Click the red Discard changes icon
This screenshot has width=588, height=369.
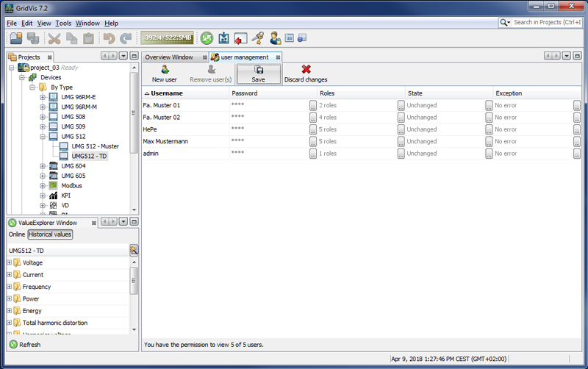(306, 70)
